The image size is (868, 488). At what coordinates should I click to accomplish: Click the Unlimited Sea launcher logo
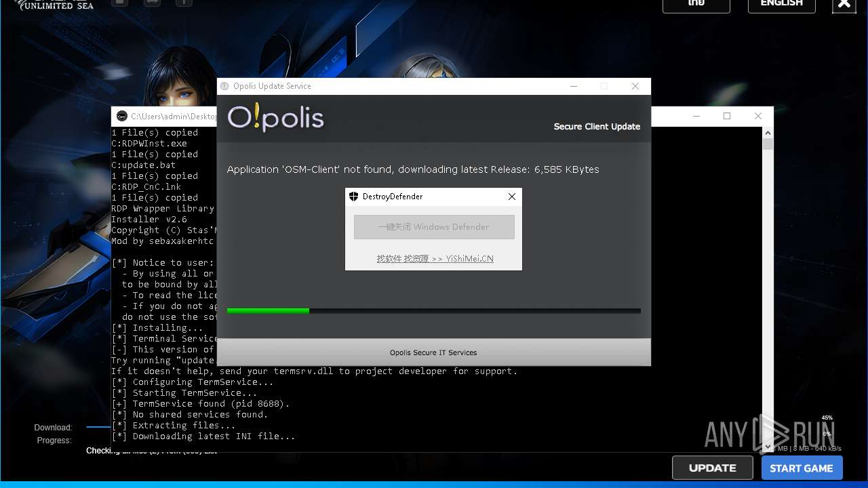pyautogui.click(x=54, y=5)
